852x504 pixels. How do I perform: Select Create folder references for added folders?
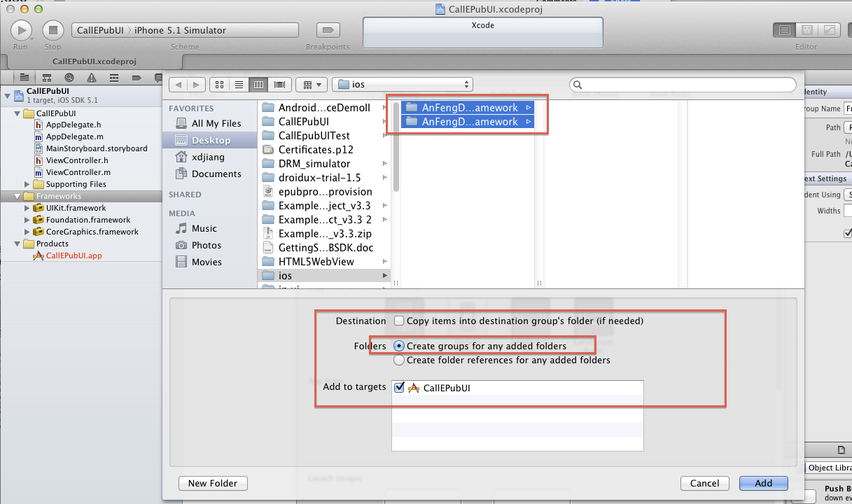pyautogui.click(x=399, y=360)
